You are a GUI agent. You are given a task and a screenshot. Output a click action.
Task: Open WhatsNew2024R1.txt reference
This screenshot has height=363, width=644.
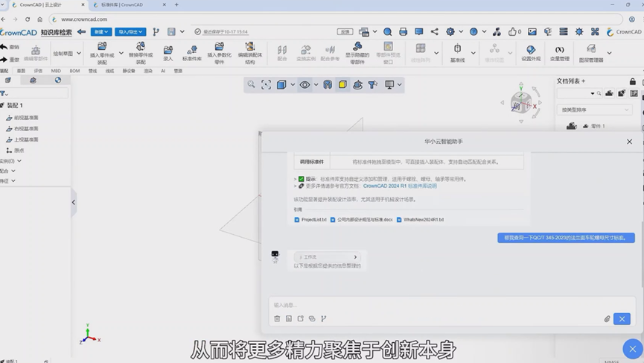tap(420, 220)
